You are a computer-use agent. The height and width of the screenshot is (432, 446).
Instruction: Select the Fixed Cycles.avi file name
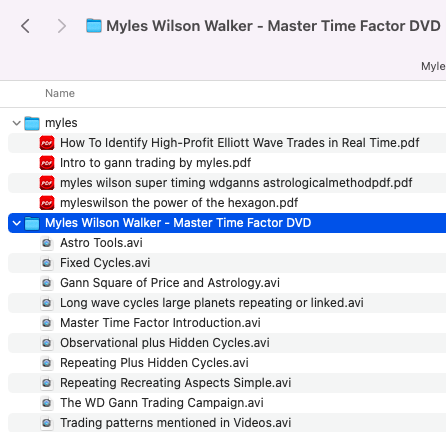pyautogui.click(x=105, y=263)
